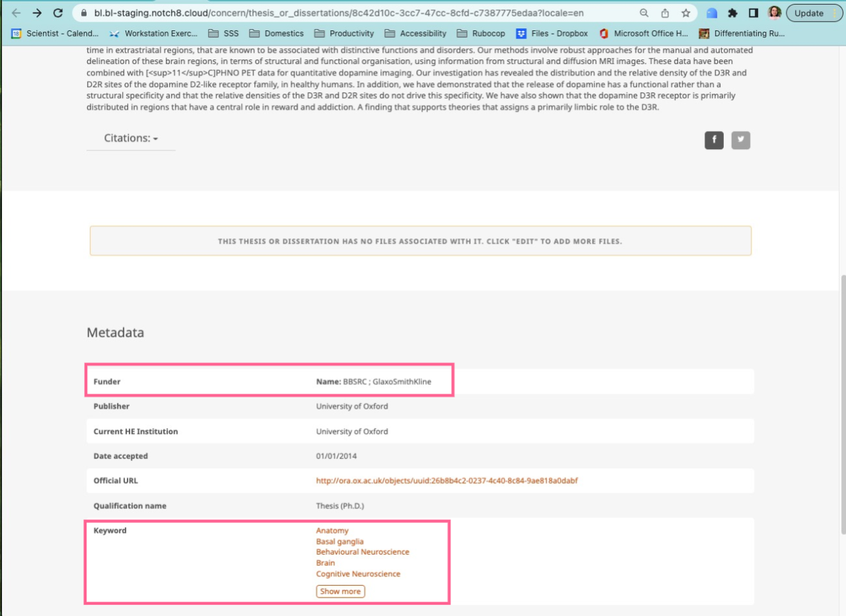Share the thesis on Twitter
Viewport: 846px width, 616px height.
(x=741, y=139)
